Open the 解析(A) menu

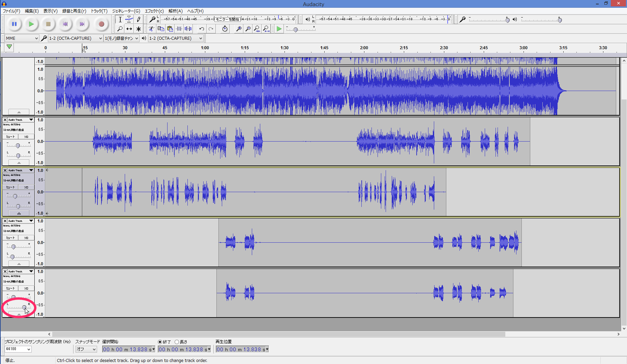(x=176, y=11)
